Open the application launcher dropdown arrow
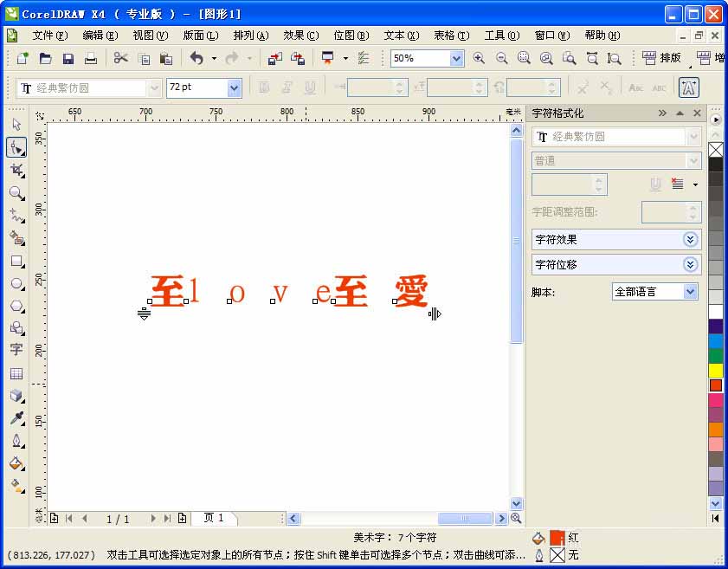 345,59
